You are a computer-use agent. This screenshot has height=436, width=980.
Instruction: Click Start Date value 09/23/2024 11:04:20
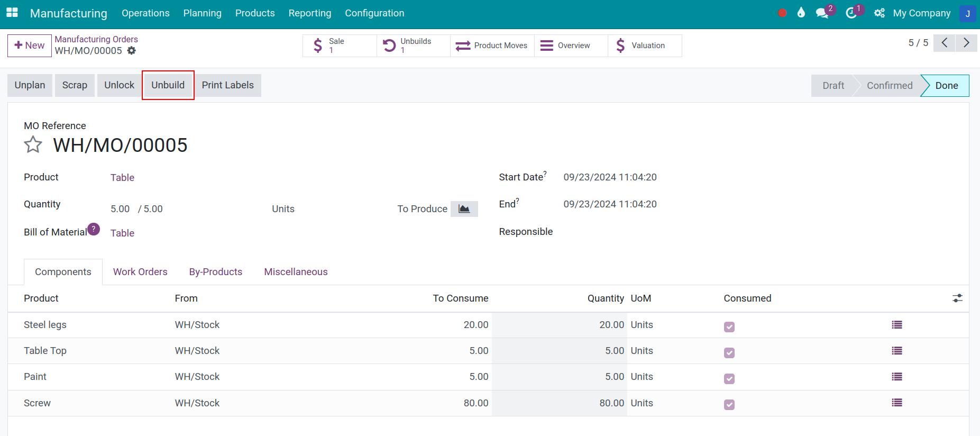[x=610, y=177]
